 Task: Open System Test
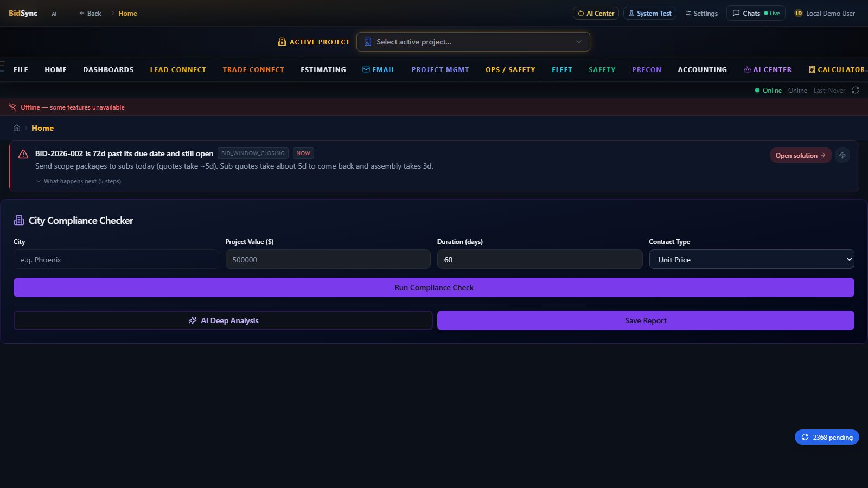click(x=649, y=13)
